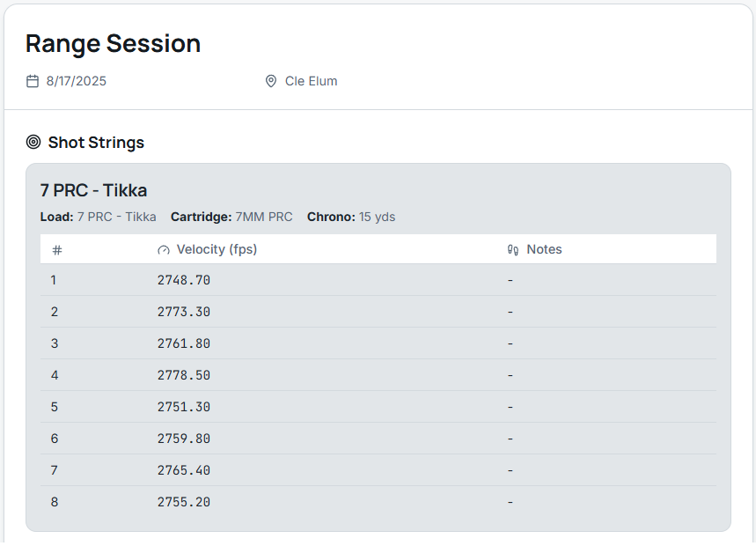Select the 2761.80 velocity value
Screen dimensions: 756x546
pyautogui.click(x=184, y=343)
